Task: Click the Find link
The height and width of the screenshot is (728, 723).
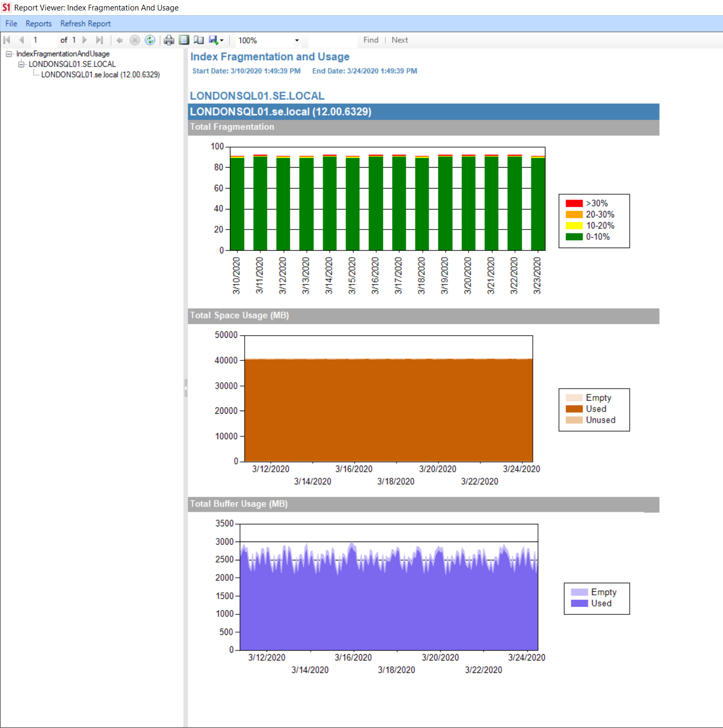Action: tap(371, 40)
